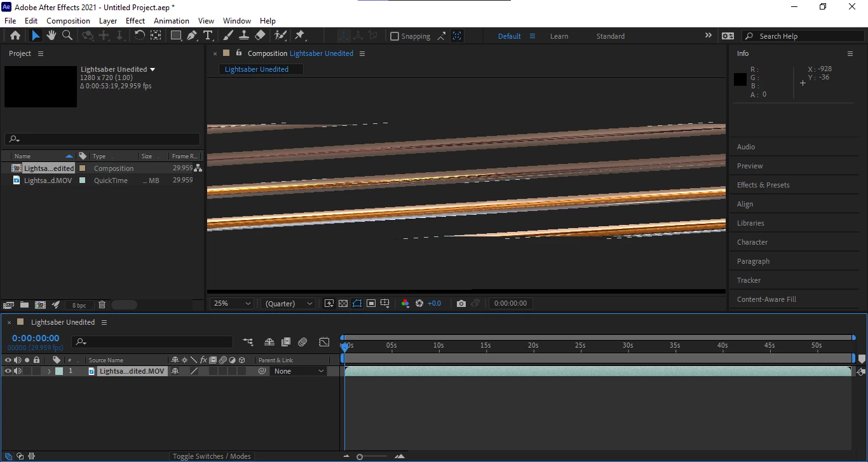Image resolution: width=868 pixels, height=462 pixels.
Task: Open the Quarter resolution dropdown
Action: point(288,304)
